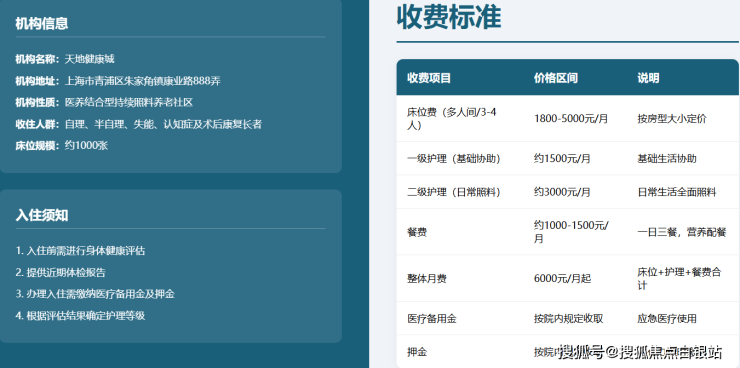Screen dimensions: 740x368
Task: Click the 收费项目 column header
Action: 429,78
